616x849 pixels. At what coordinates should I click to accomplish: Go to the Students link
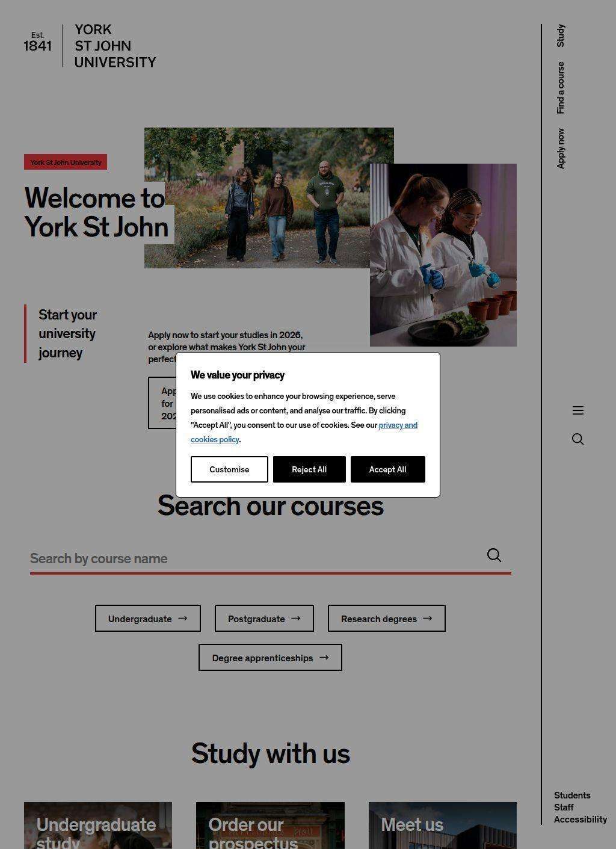572,795
